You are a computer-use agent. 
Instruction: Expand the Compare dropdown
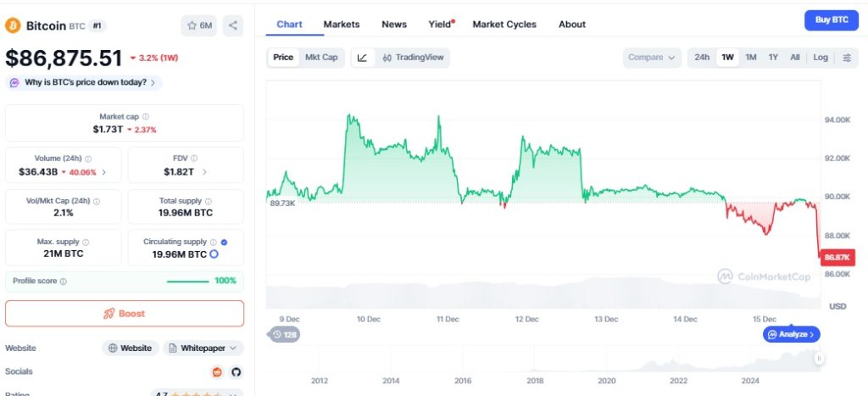click(652, 58)
